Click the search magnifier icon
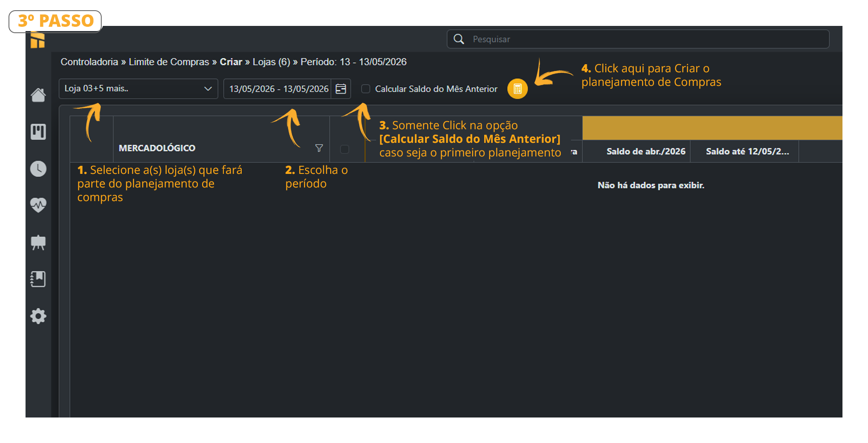Screen dimensions: 868x443 point(459,39)
